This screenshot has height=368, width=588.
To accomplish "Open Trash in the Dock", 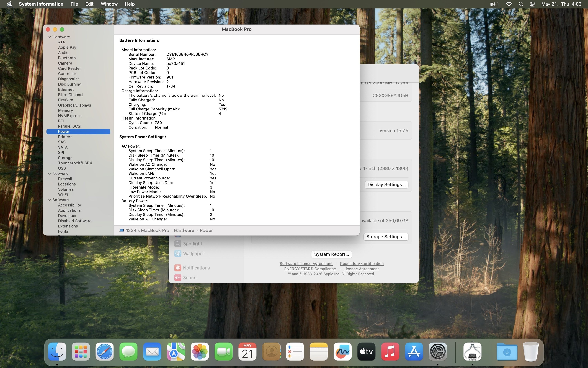I will pos(531,352).
